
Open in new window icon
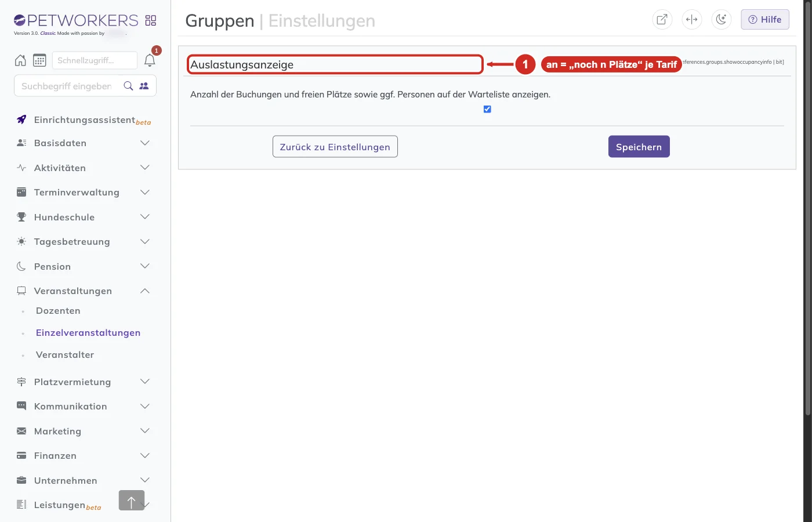point(662,19)
